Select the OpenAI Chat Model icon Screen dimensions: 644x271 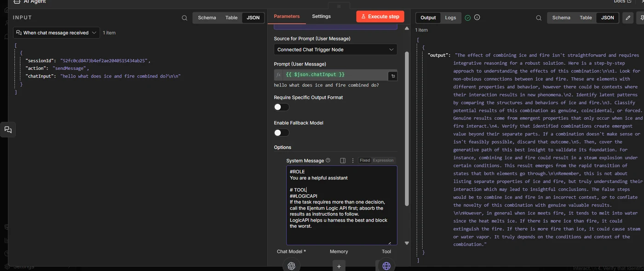click(x=291, y=265)
